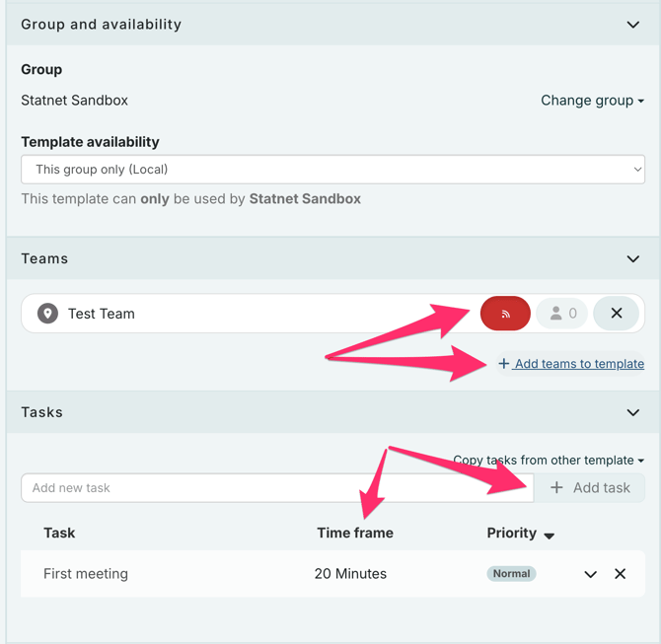Collapse the Tasks section chevron
Image resolution: width=661 pixels, height=644 pixels.
tap(633, 413)
